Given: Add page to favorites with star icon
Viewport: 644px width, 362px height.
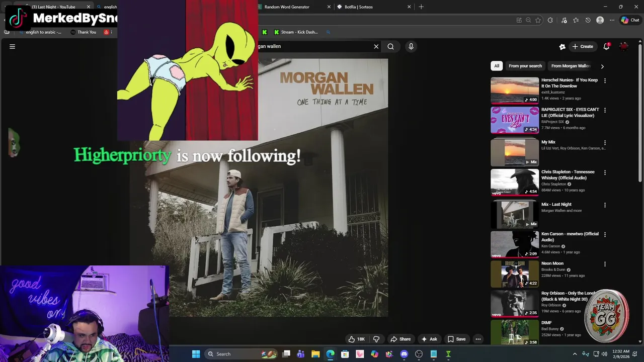Looking at the screenshot, I should (x=538, y=20).
